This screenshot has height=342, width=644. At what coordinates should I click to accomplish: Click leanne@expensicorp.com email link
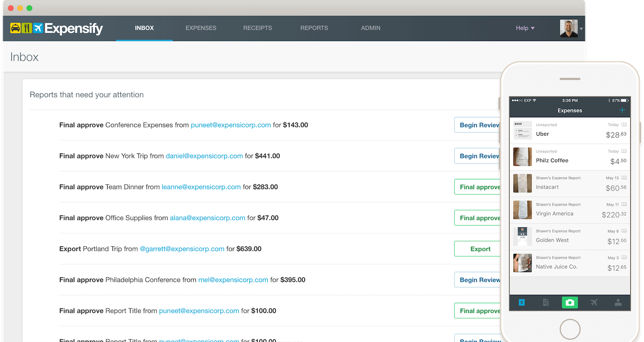[201, 187]
